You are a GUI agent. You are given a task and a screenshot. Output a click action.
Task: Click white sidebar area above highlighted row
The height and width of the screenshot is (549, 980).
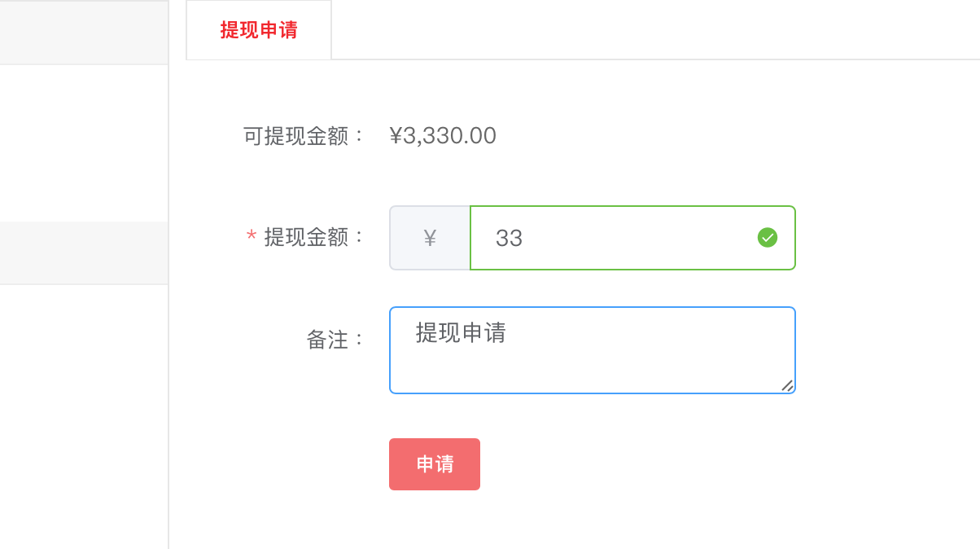pos(84,143)
